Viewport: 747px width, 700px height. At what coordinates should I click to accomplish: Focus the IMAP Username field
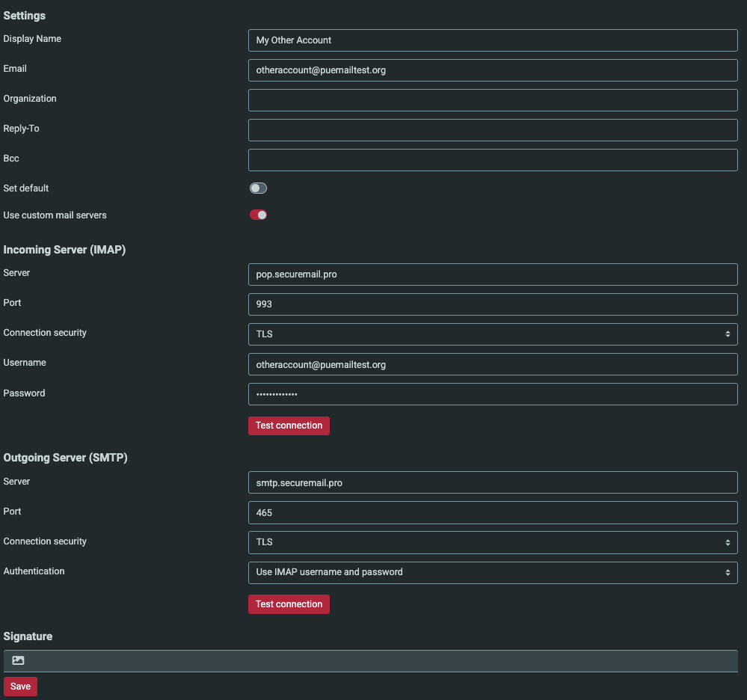(x=492, y=364)
